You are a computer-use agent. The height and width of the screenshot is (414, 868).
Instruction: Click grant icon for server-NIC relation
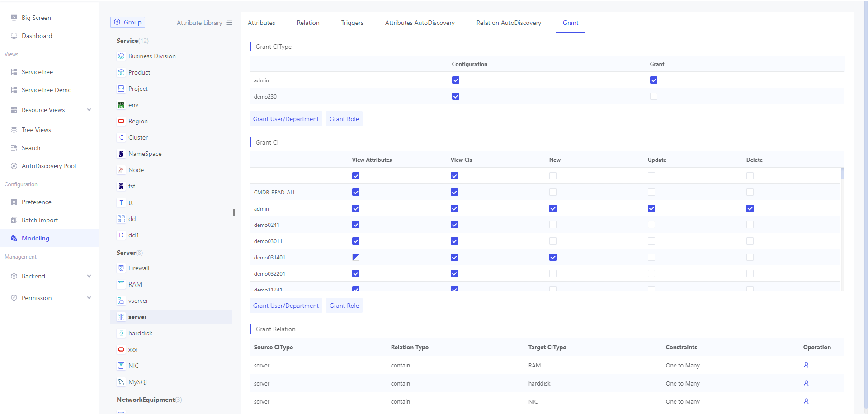[806, 401]
